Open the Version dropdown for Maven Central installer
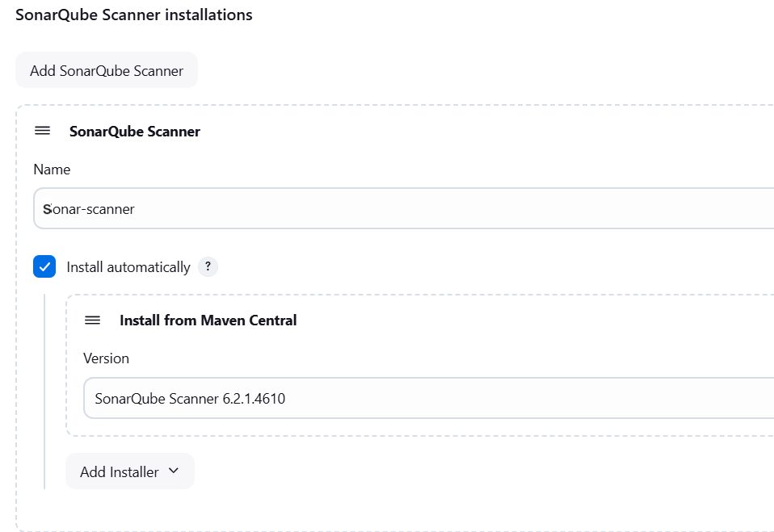The height and width of the screenshot is (532, 774). point(428,398)
